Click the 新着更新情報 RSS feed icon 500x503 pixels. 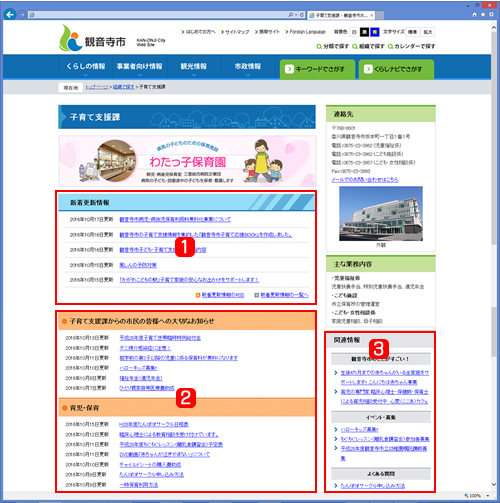pyautogui.click(x=198, y=295)
